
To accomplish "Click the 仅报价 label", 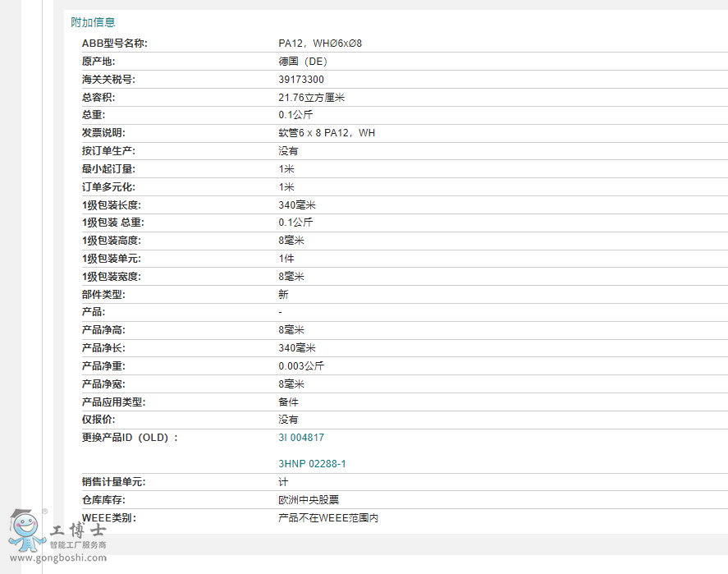I will 98,420.
